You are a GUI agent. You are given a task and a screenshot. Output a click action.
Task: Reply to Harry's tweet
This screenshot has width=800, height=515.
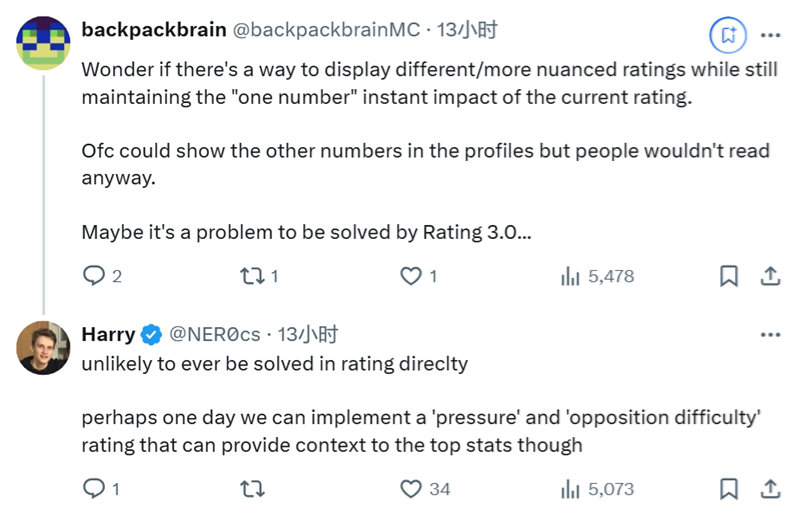pyautogui.click(x=94, y=489)
